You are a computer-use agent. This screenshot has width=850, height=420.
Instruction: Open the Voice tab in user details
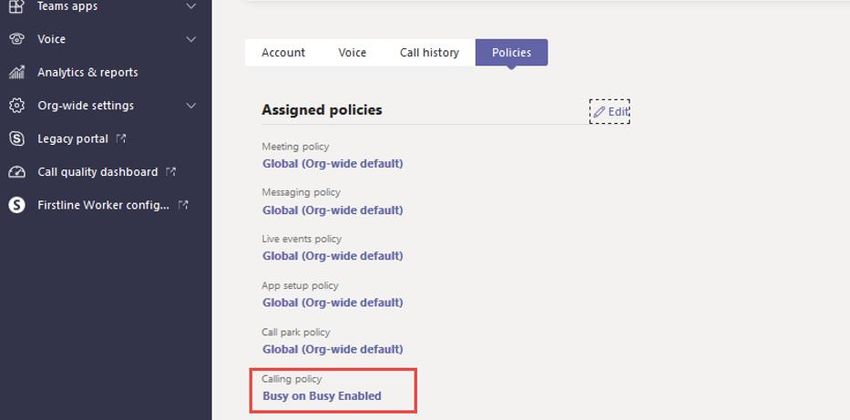pyautogui.click(x=352, y=53)
